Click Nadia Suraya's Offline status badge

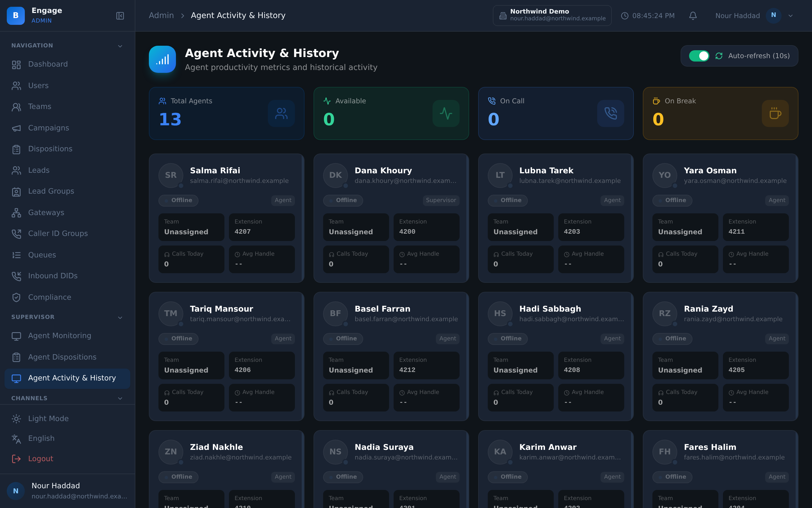coord(343,477)
